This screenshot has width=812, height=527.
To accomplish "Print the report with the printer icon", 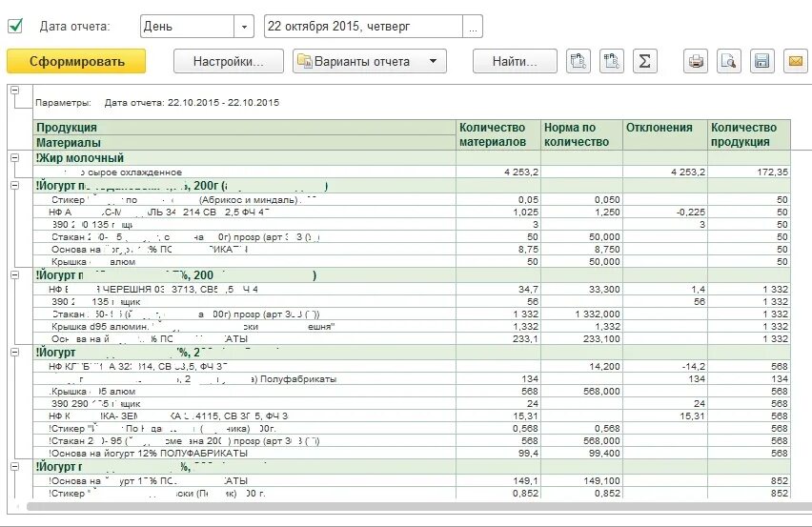I will click(696, 61).
